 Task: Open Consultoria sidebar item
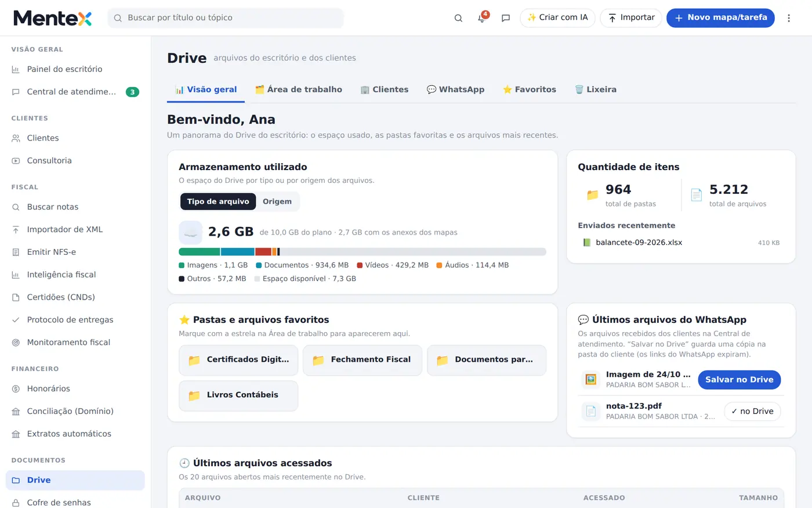[75, 161]
